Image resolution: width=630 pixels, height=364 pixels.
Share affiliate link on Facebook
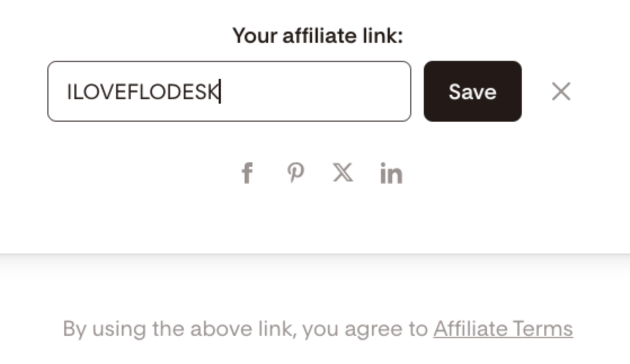tap(247, 173)
